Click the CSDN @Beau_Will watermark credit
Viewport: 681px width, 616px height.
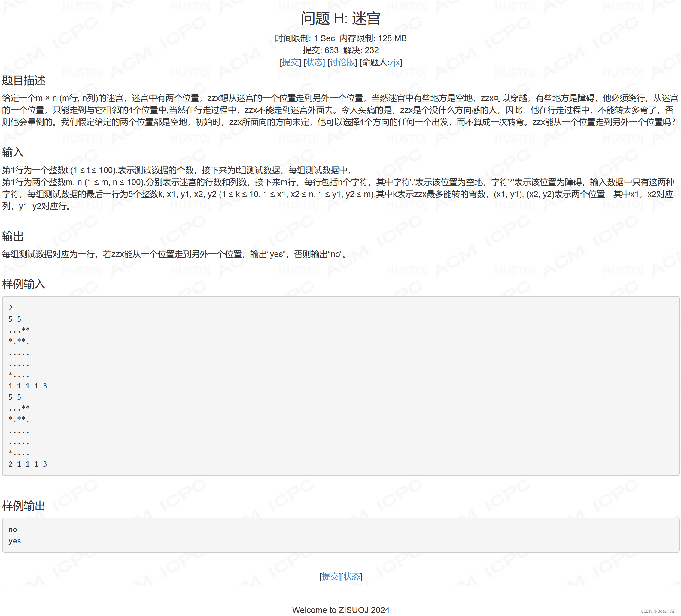[x=658, y=611]
